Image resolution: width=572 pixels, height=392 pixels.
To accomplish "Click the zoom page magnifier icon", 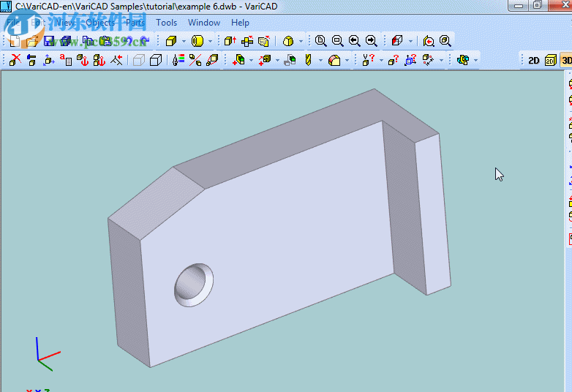I will coord(320,41).
